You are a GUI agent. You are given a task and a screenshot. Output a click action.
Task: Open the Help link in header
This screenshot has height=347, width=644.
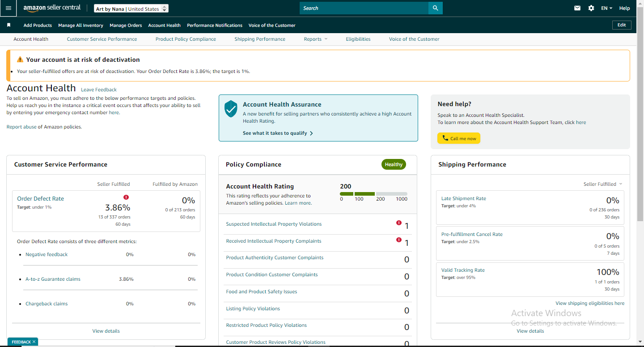625,8
